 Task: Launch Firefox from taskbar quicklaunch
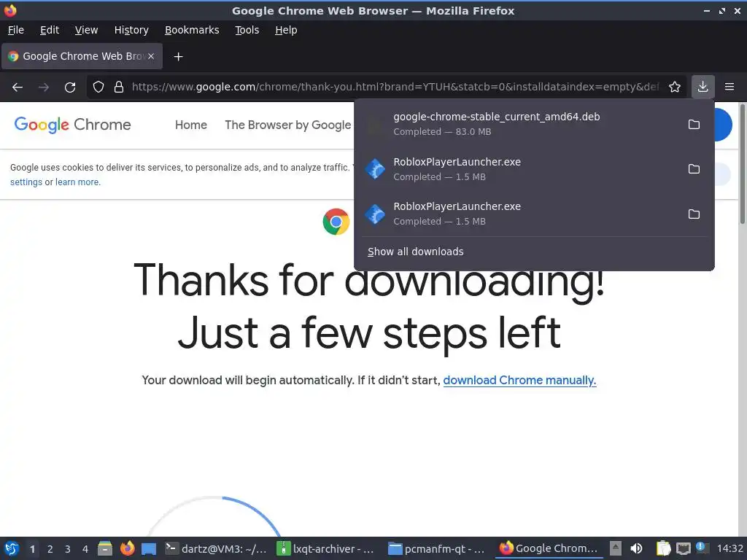pos(127,548)
